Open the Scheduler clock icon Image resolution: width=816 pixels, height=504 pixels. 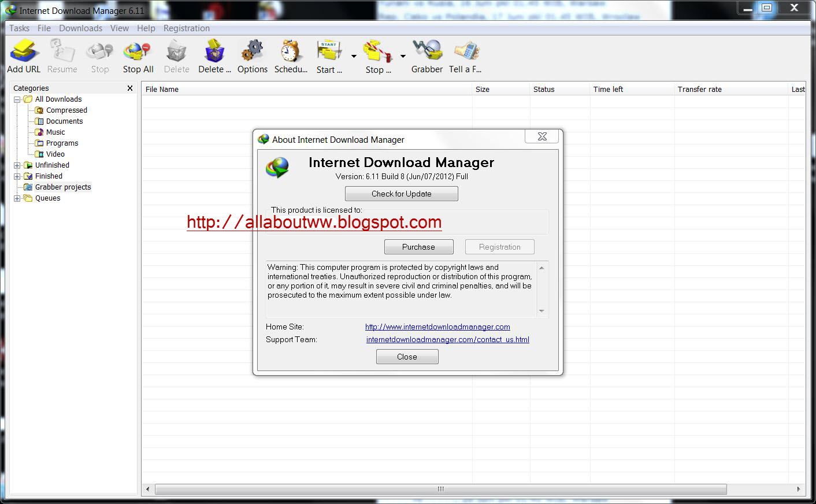[290, 51]
